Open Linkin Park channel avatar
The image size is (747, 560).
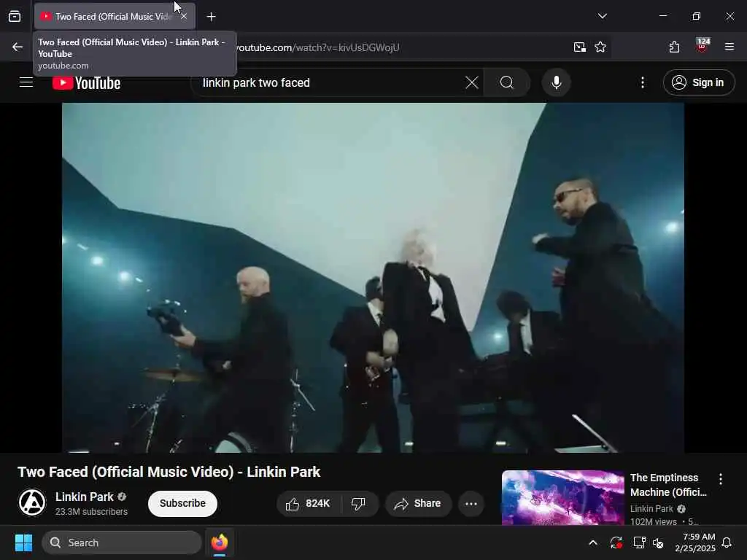[x=32, y=502]
